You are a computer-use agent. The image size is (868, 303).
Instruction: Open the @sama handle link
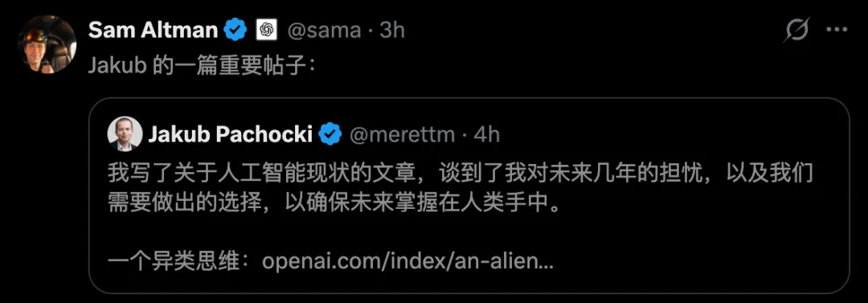pyautogui.click(x=323, y=30)
